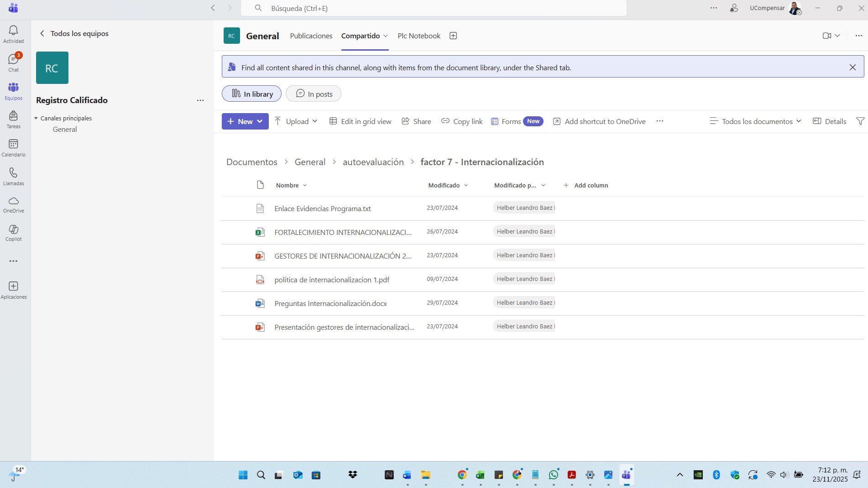The height and width of the screenshot is (488, 868).
Task: Open Aplicaciones in the sidebar
Action: coord(13,290)
